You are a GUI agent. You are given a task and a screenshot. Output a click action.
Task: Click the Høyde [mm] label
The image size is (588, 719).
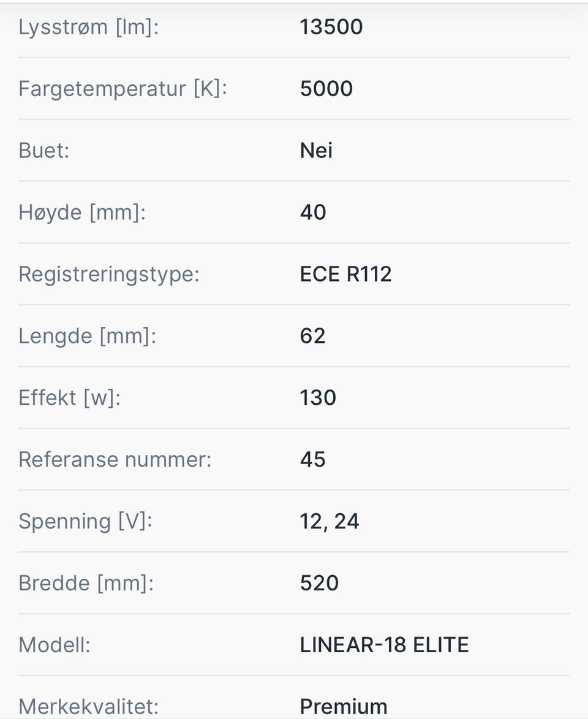(x=82, y=213)
